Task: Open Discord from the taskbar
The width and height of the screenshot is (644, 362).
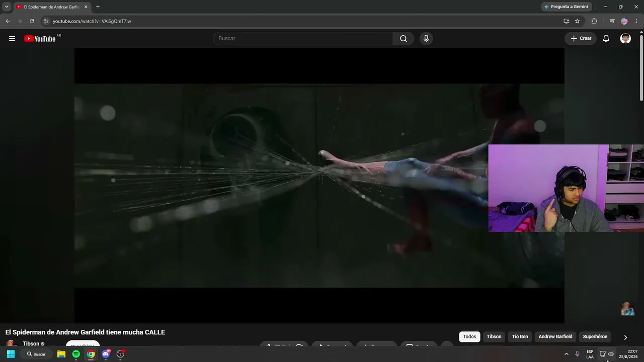Action: point(106,354)
